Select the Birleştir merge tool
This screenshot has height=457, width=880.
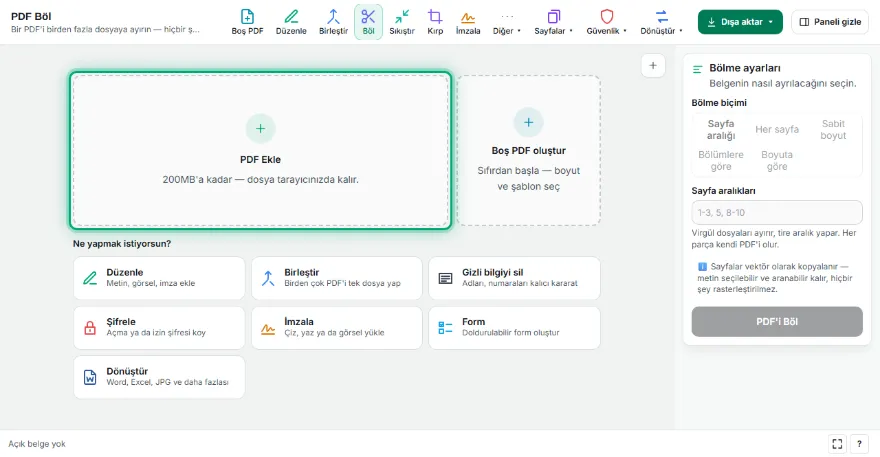pyautogui.click(x=333, y=22)
